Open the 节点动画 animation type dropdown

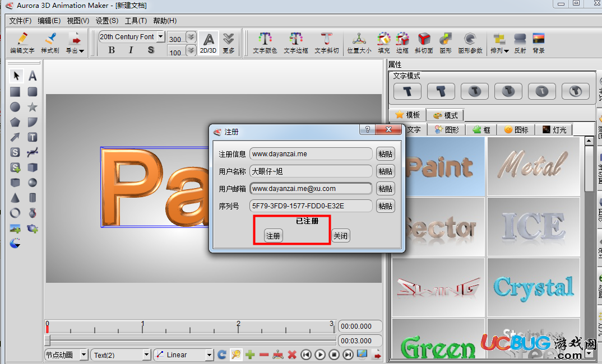pyautogui.click(x=84, y=355)
